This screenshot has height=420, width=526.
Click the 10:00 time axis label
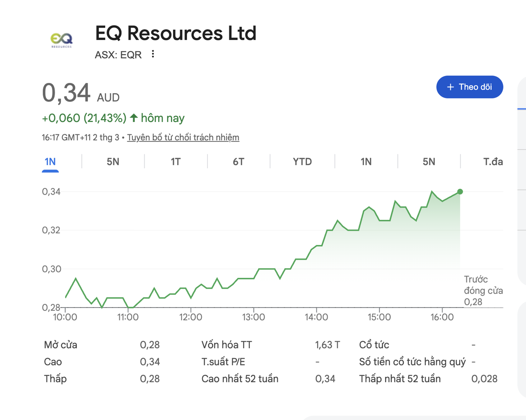click(x=65, y=317)
